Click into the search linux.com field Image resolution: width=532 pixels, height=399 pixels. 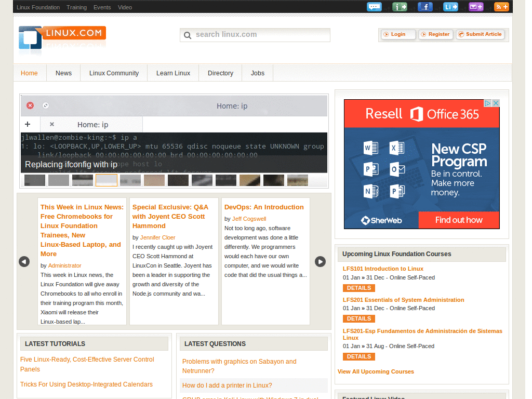click(x=255, y=35)
